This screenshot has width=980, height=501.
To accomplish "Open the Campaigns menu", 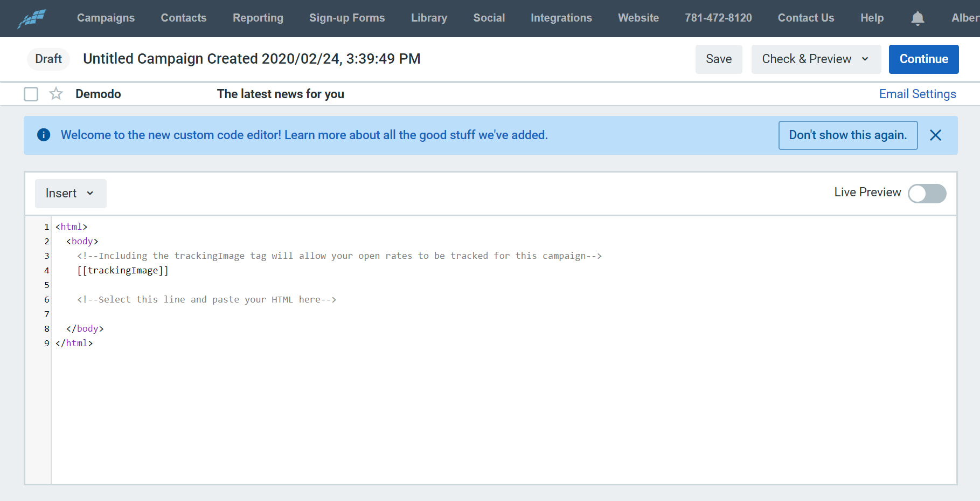I will (106, 18).
